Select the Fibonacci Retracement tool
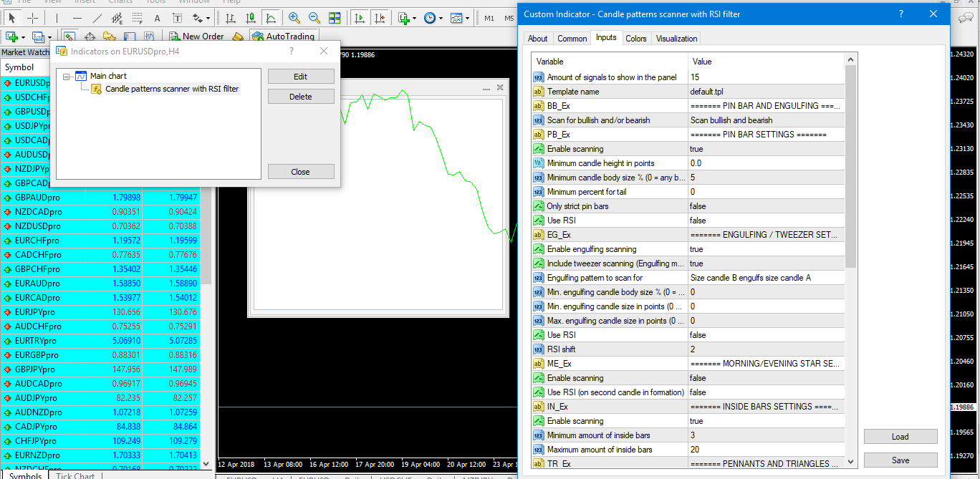 [x=138, y=18]
